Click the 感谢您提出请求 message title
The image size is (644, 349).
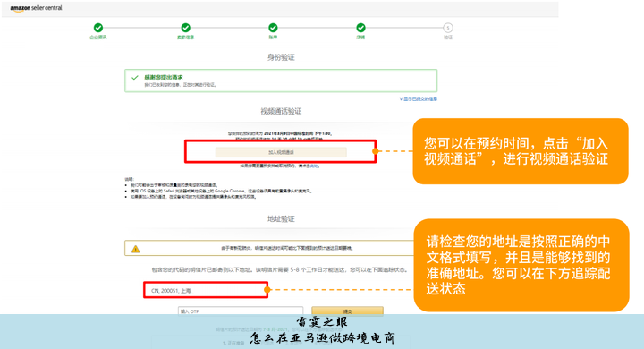[164, 77]
